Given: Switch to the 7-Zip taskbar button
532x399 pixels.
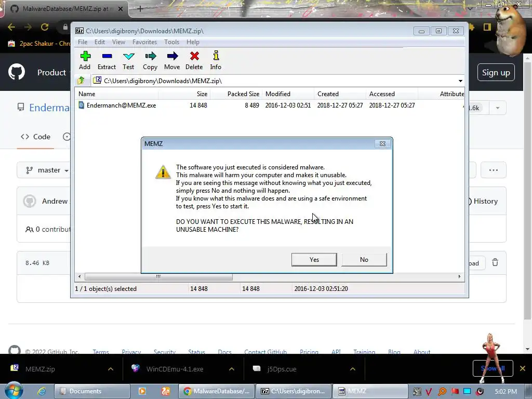Looking at the screenshot, I should pyautogui.click(x=293, y=391).
